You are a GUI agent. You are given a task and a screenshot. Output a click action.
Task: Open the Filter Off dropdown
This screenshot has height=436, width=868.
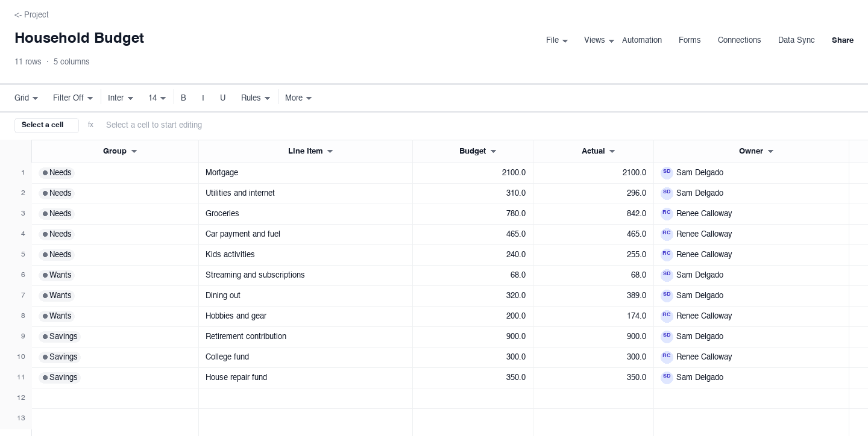[73, 98]
